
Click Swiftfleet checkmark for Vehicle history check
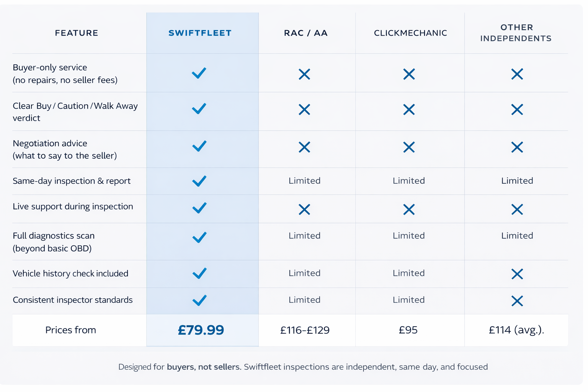(x=199, y=273)
